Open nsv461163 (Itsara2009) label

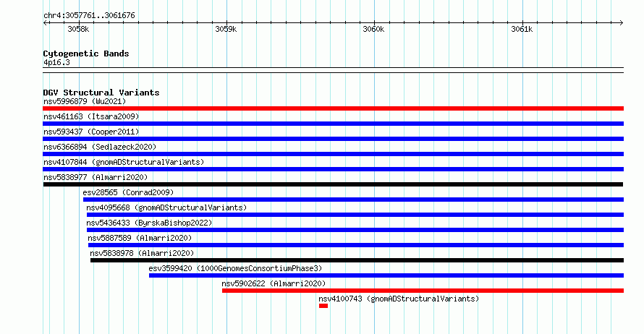(91, 116)
